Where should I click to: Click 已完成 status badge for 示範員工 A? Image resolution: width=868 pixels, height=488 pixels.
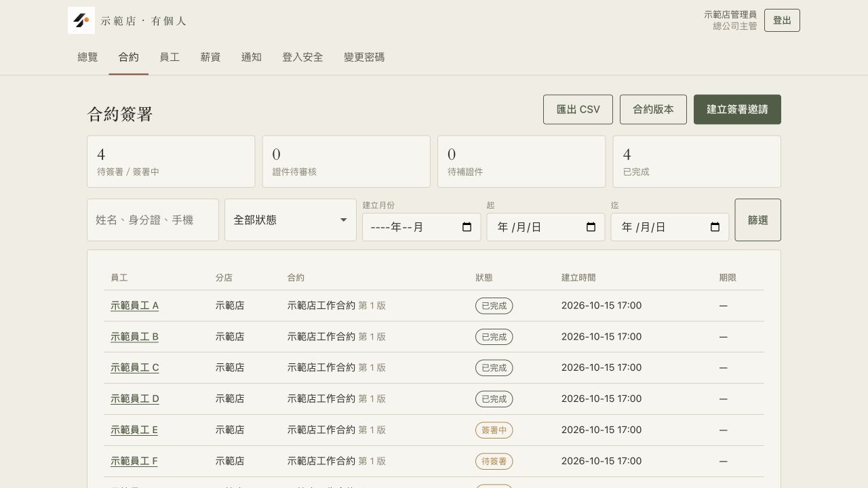[494, 306]
